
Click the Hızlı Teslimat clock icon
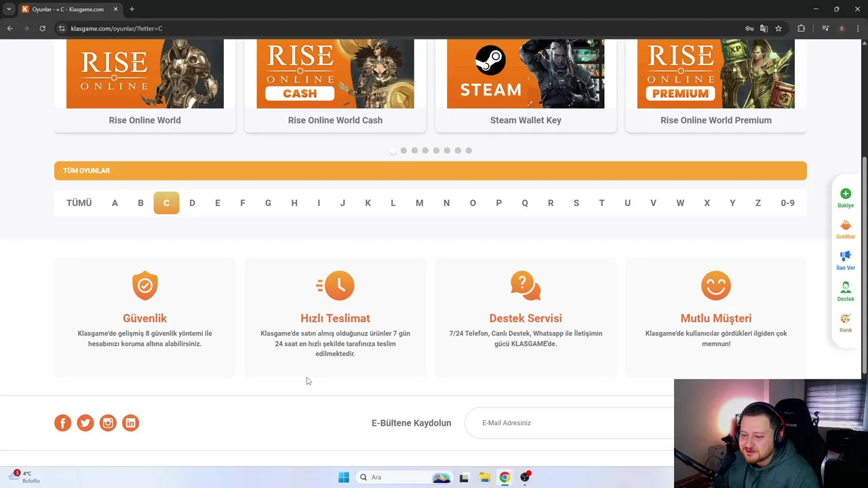(x=335, y=285)
